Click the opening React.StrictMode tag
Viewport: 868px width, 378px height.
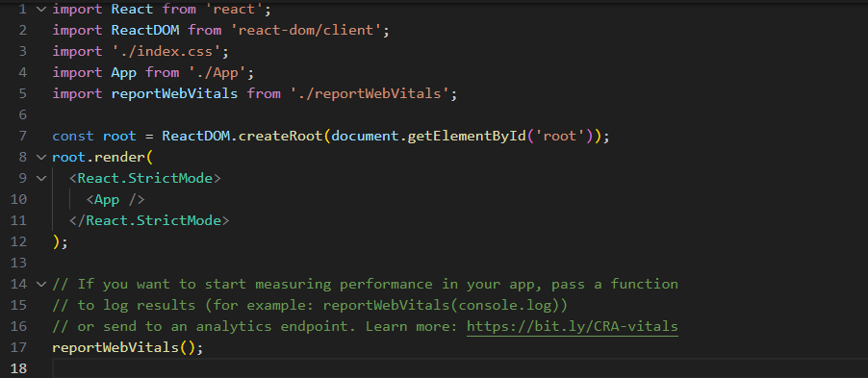(145, 178)
